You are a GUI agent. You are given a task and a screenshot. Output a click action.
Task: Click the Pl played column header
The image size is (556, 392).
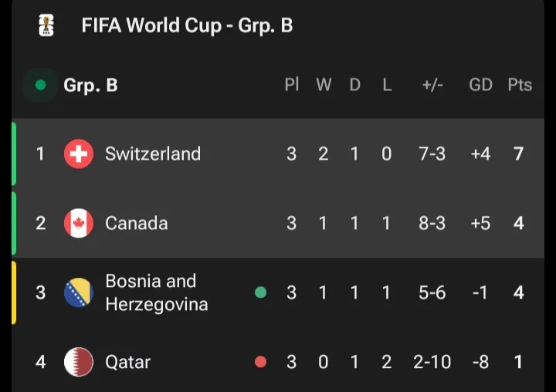tap(292, 85)
